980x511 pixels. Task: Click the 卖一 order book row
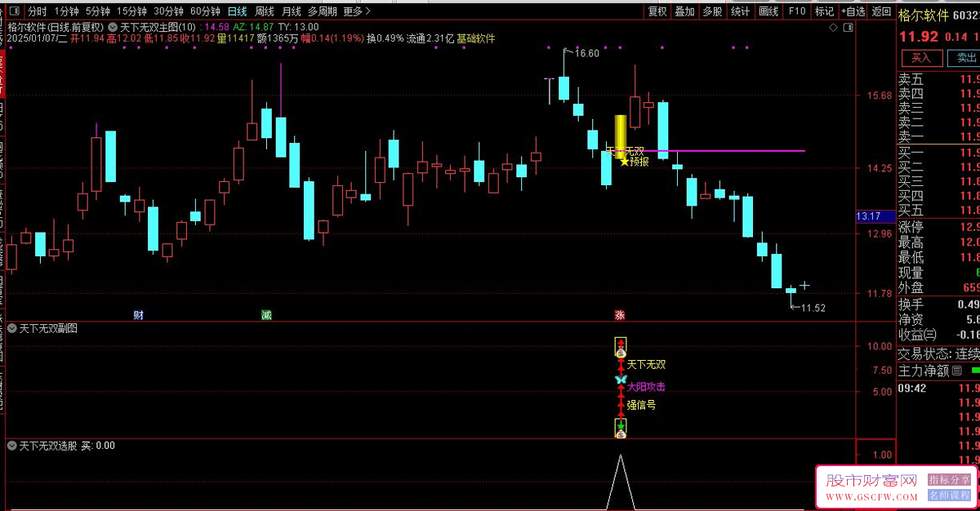tap(938, 136)
